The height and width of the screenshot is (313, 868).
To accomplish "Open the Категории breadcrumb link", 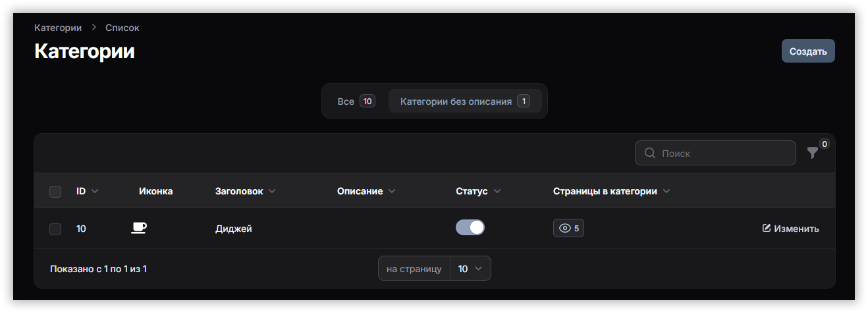I will [58, 28].
